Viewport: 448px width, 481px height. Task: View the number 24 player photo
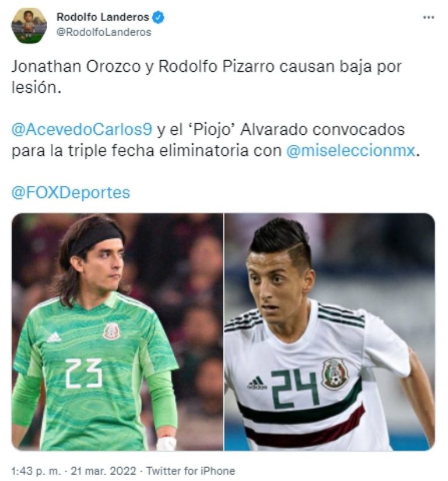[x=330, y=332]
